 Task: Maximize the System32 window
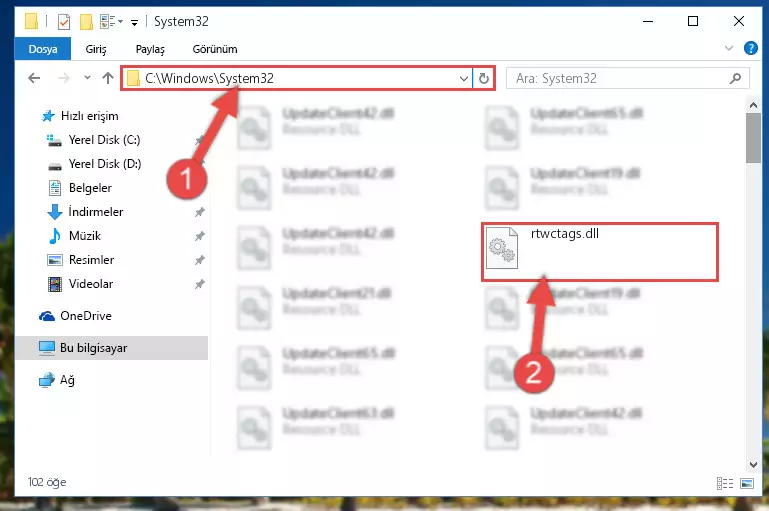693,21
